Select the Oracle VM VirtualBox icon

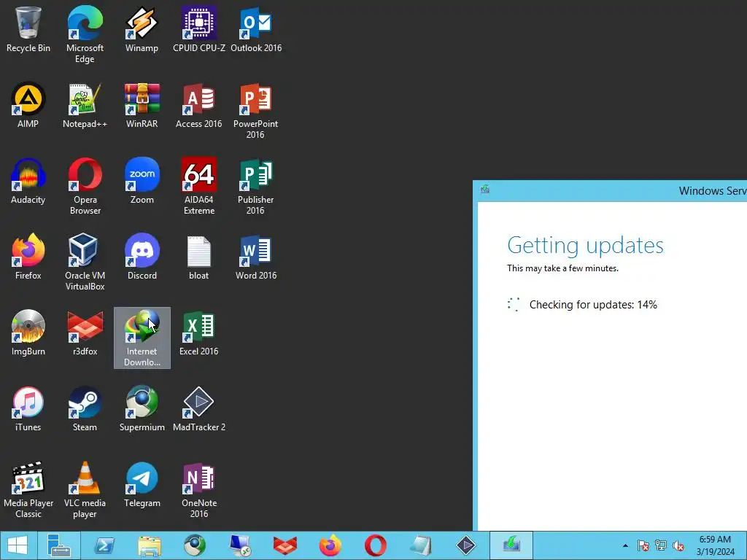(x=85, y=262)
